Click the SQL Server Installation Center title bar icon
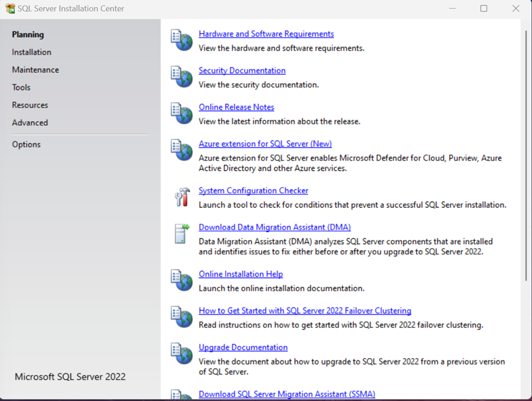The image size is (532, 401). coord(10,9)
